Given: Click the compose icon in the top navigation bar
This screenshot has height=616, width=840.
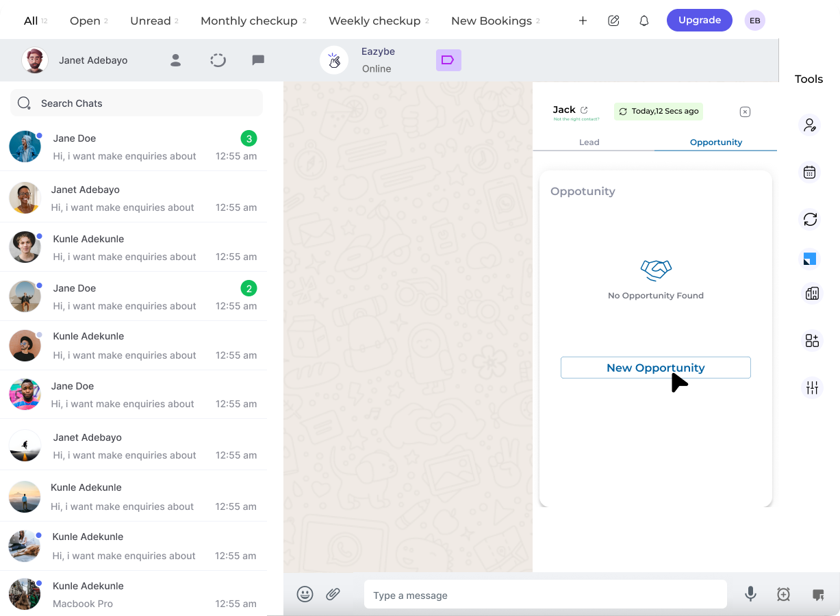Looking at the screenshot, I should (613, 21).
